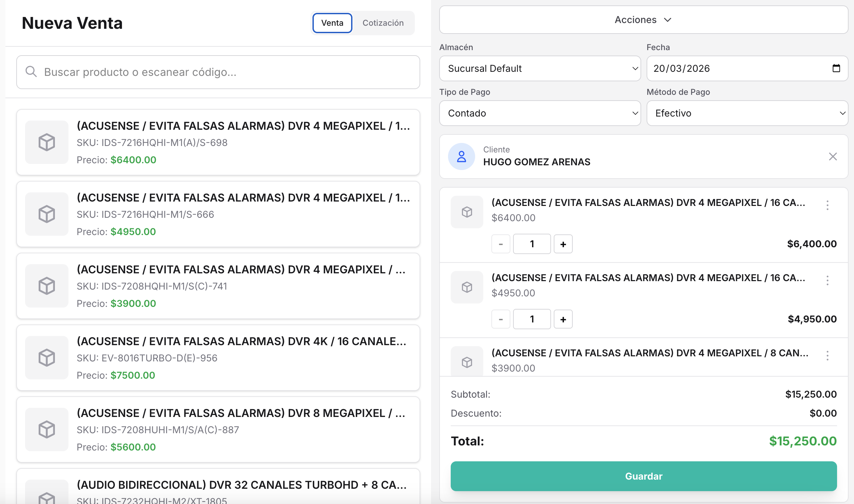Remove client HUGO GOMEZ ARENAS with the X
This screenshot has height=504, width=854.
(833, 156)
